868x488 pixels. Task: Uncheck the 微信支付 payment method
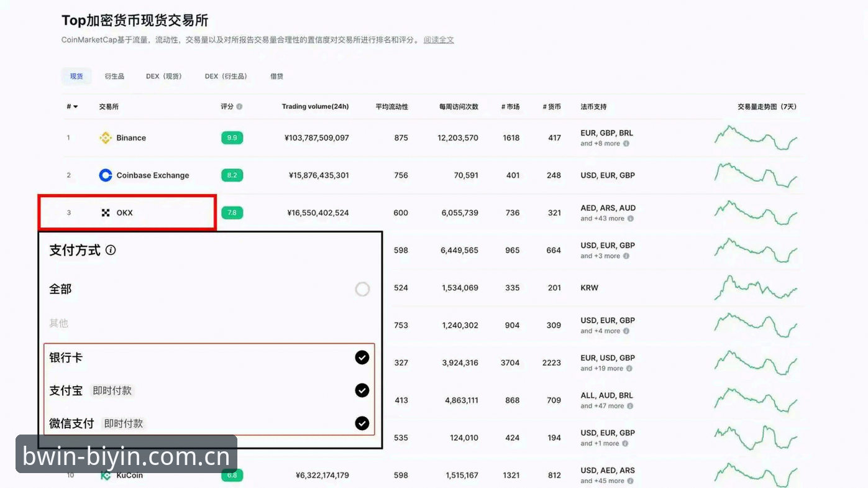pos(362,423)
